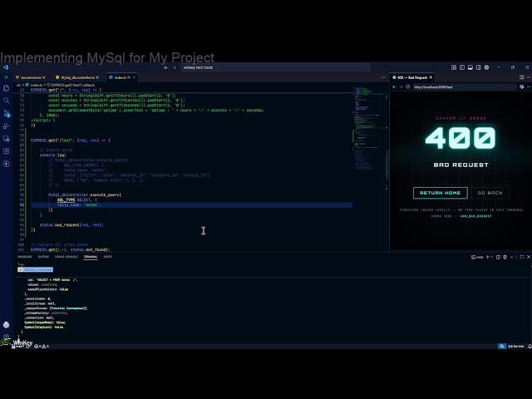Viewport: 532px width, 399px height.
Task: Place cursor on the SQL_TYPE.SELECT code line
Action: (x=77, y=199)
